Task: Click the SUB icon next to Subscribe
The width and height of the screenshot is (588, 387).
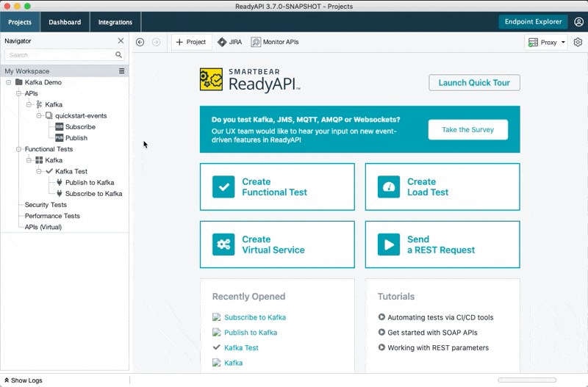Action: pyautogui.click(x=60, y=126)
